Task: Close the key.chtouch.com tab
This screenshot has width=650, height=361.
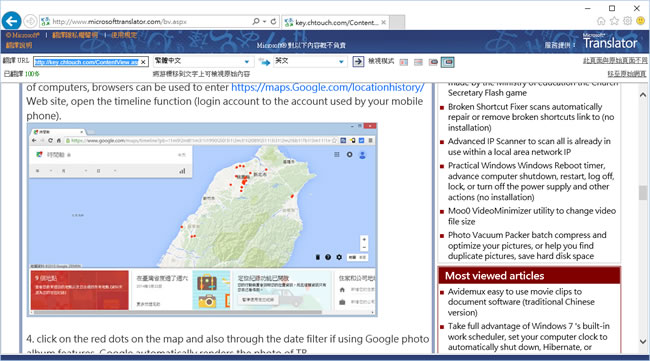Action: point(383,22)
